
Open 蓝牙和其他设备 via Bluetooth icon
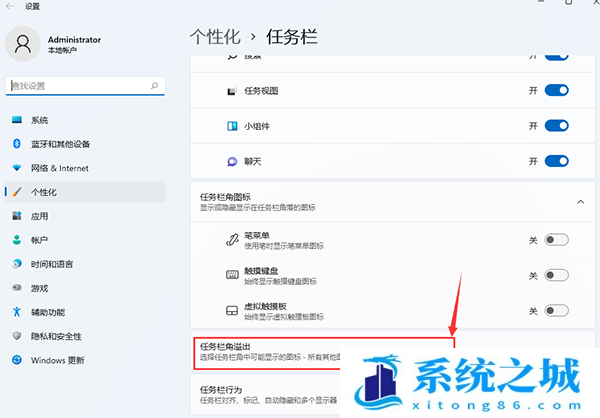(x=17, y=144)
